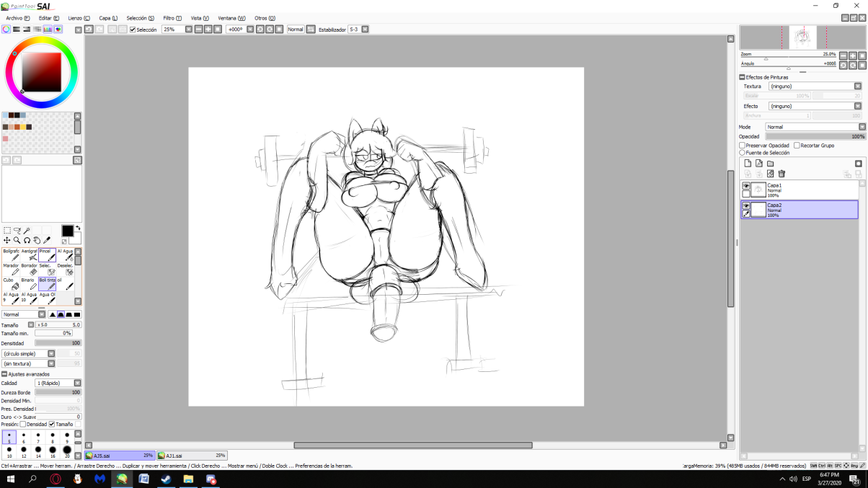Enable Recortar Grupo
Image resolution: width=868 pixels, height=488 pixels.
797,146
